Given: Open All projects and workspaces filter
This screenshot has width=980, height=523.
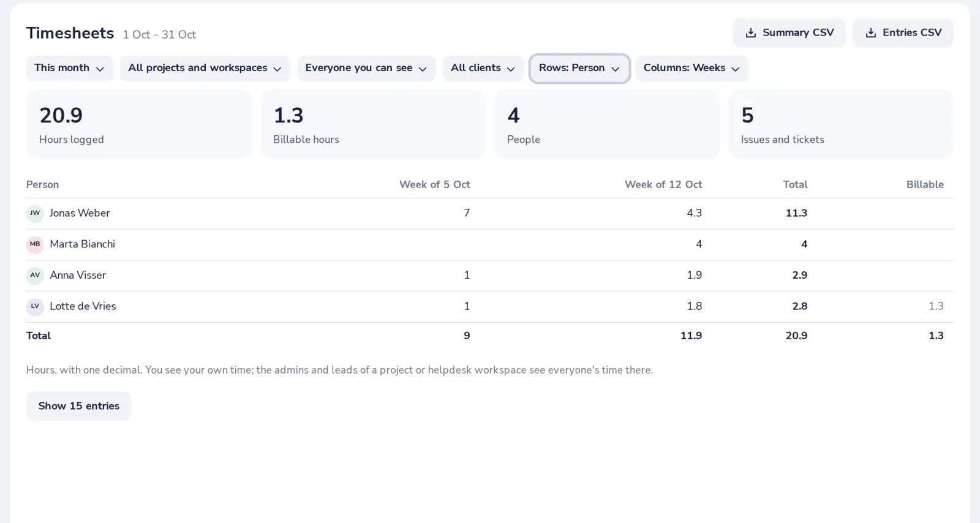Looking at the screenshot, I should click(x=205, y=68).
